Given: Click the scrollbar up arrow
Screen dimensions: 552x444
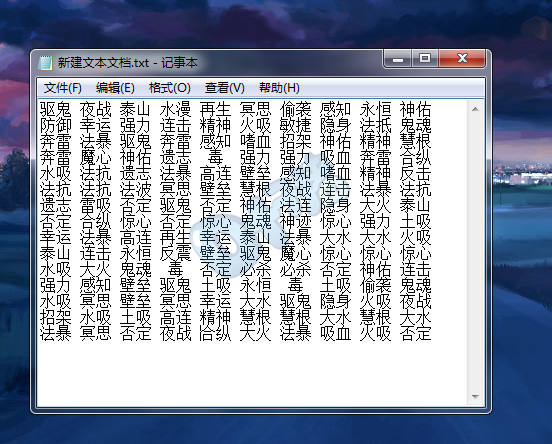Looking at the screenshot, I should 475,109.
